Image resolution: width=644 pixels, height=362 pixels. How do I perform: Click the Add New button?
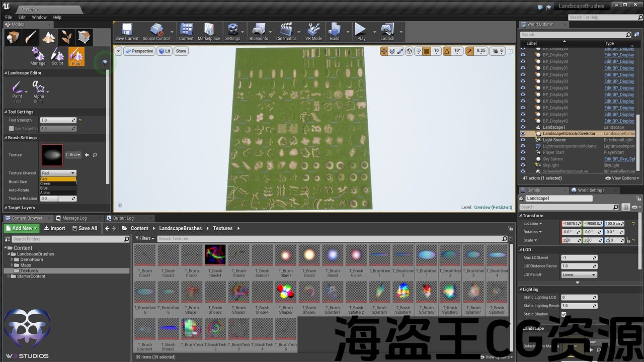tap(22, 228)
